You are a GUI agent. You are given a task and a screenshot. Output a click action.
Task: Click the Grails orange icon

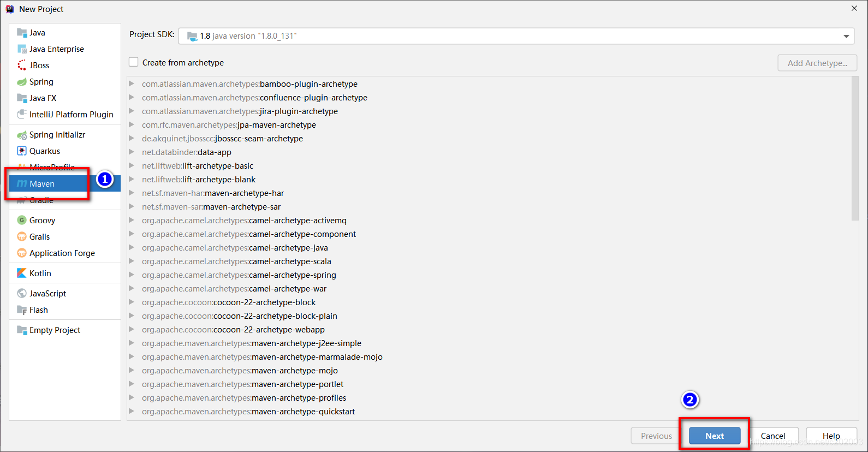coord(22,237)
